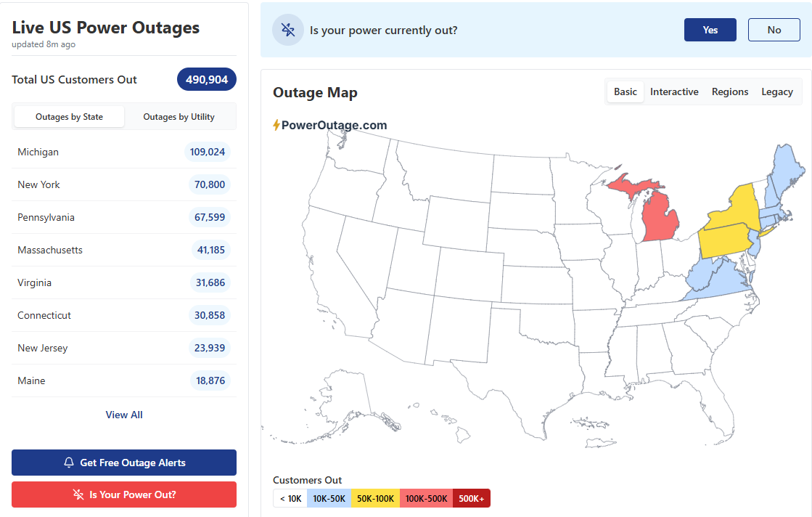Open Get Free Outage Alerts
Image resolution: width=812 pixels, height=517 pixels.
tap(124, 463)
